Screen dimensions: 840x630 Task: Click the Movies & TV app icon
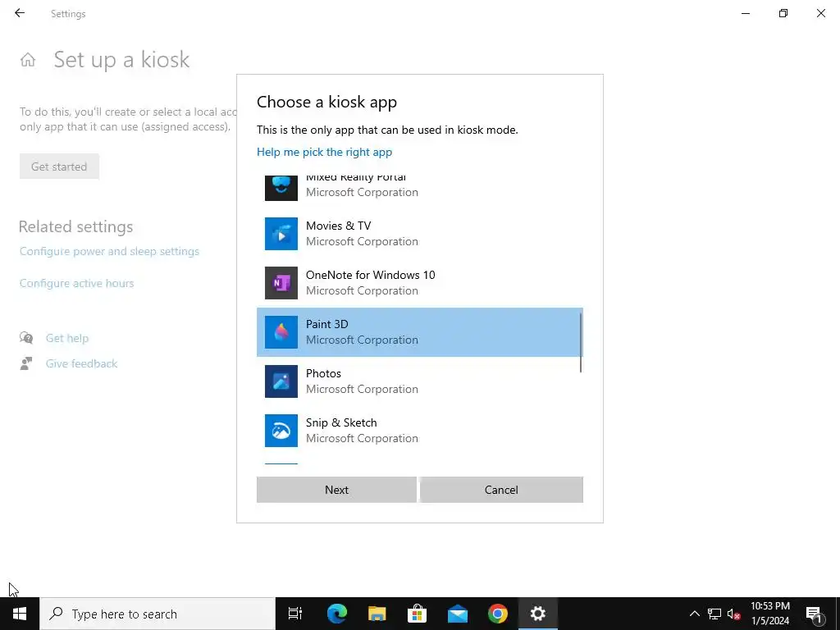click(x=281, y=234)
